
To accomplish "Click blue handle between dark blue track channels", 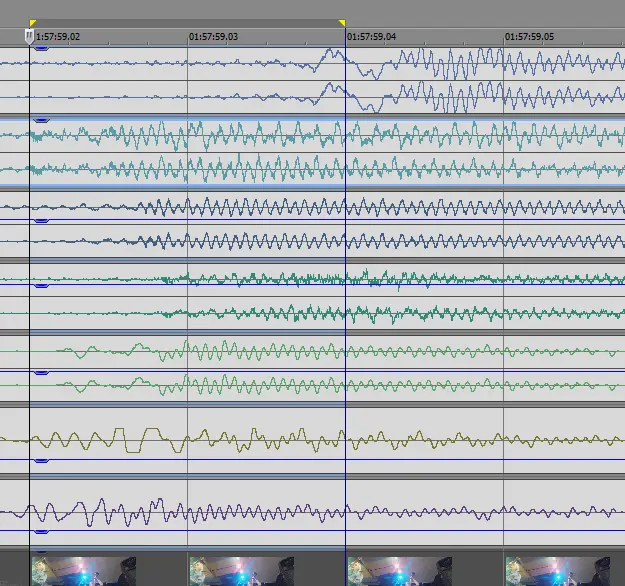I will coord(41,220).
